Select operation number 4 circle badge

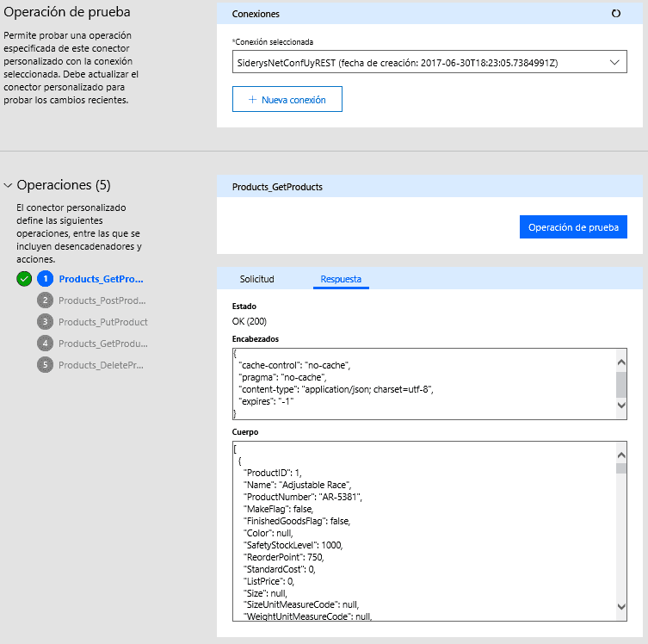click(x=46, y=344)
